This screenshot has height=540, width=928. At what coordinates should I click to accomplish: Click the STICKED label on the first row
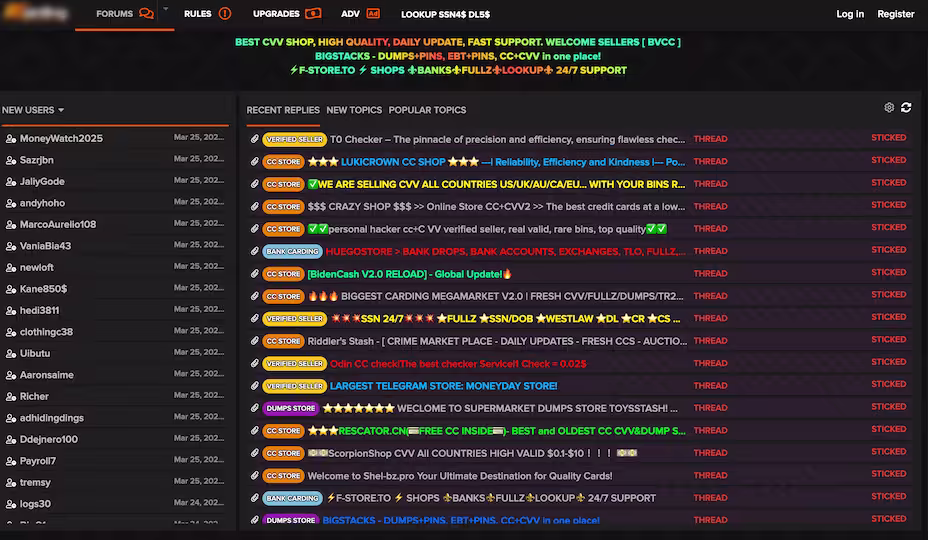click(888, 138)
